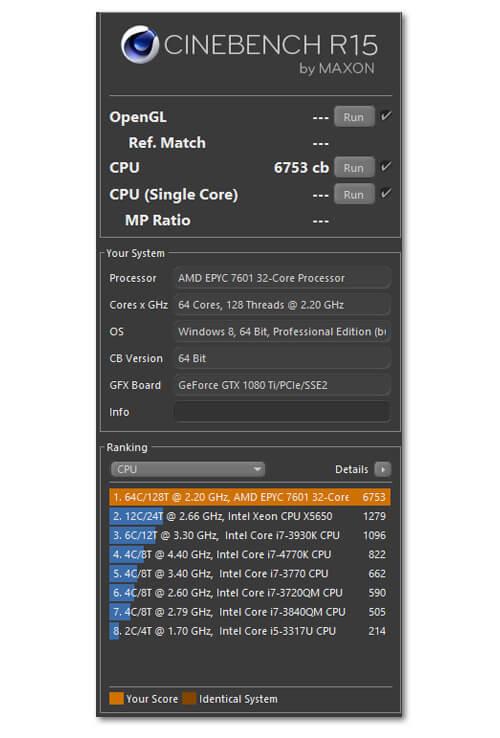Viewport: 500px width, 738px height.
Task: Toggle the OpenGL test checkbox
Action: [386, 116]
